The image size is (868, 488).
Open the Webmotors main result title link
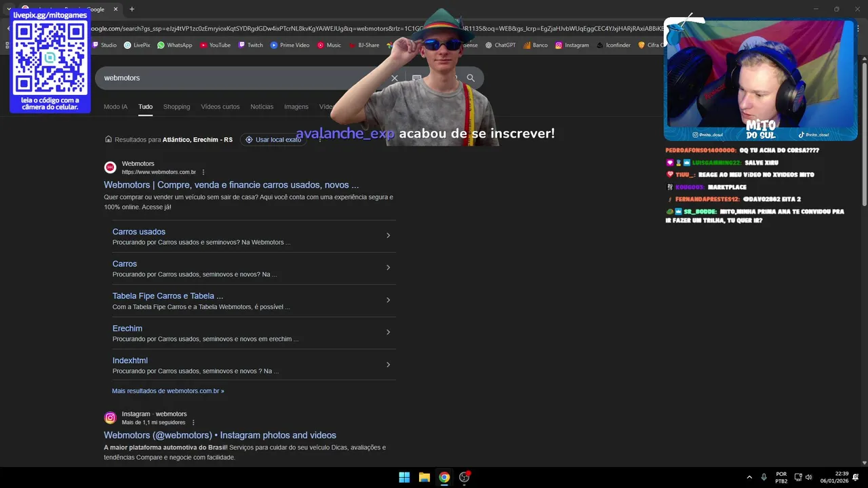pos(231,185)
